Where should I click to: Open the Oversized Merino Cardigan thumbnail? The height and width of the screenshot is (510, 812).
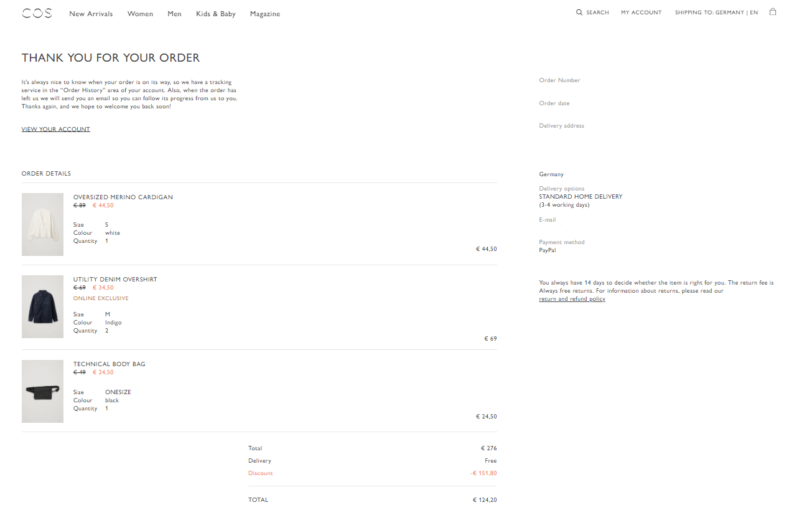point(42,224)
